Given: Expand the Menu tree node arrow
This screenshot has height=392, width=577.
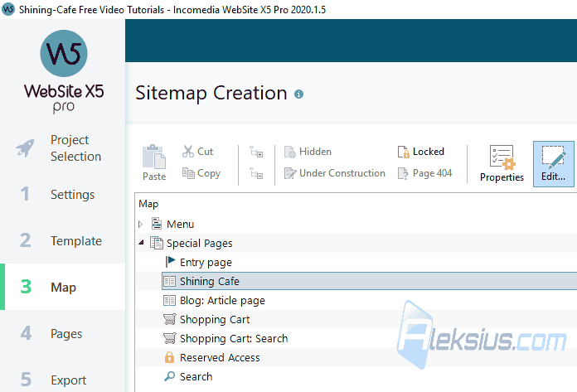Looking at the screenshot, I should tap(140, 224).
